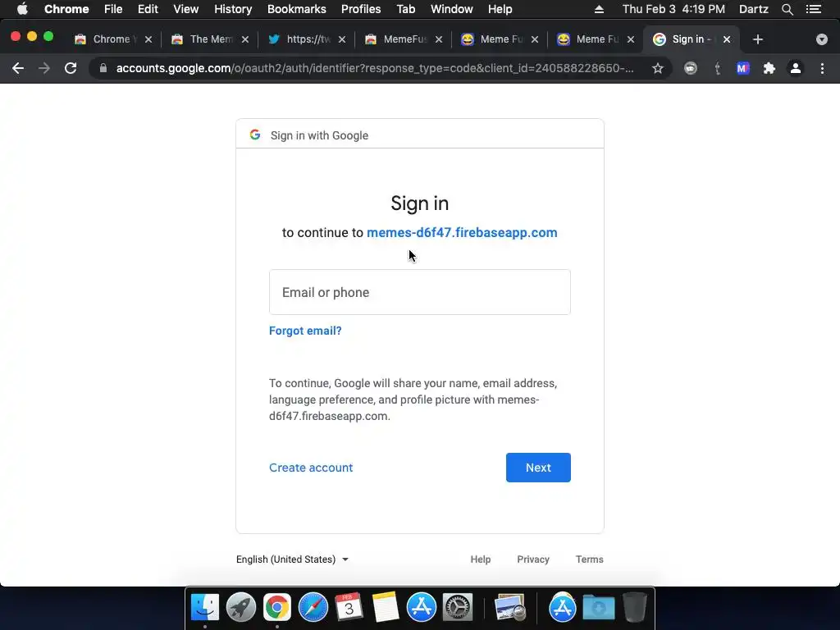Open Notes app in the Dock
Viewport: 840px width, 630px height.
(386, 608)
